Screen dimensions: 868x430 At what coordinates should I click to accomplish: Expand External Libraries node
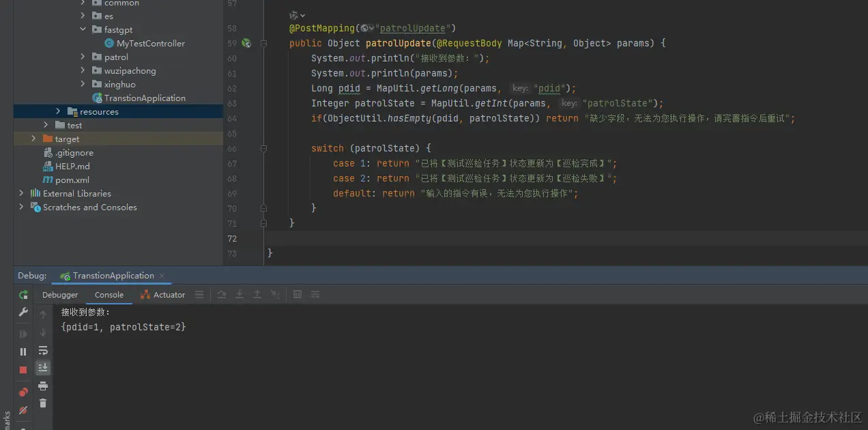(21, 193)
